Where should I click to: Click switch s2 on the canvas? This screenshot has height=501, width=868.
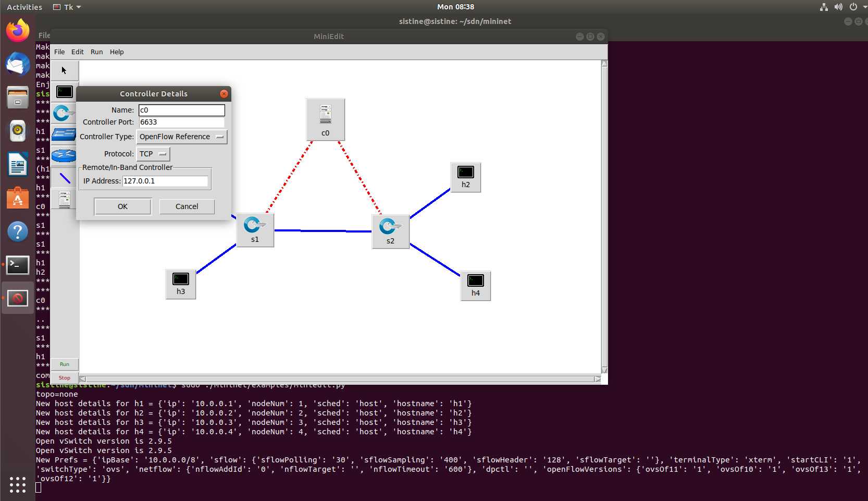pyautogui.click(x=390, y=232)
